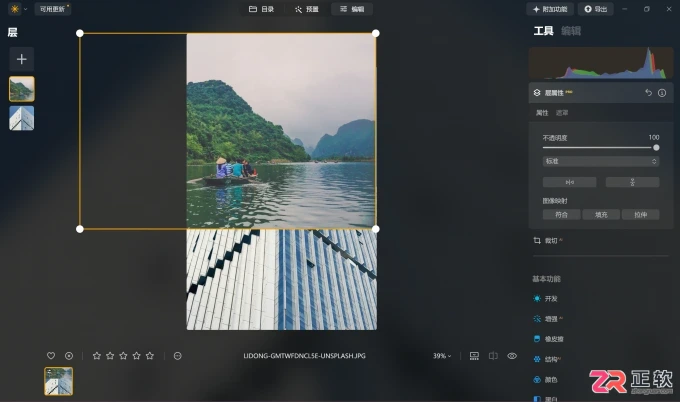Open the 橡皮擦 erase tool
The image size is (680, 402).
[548, 339]
